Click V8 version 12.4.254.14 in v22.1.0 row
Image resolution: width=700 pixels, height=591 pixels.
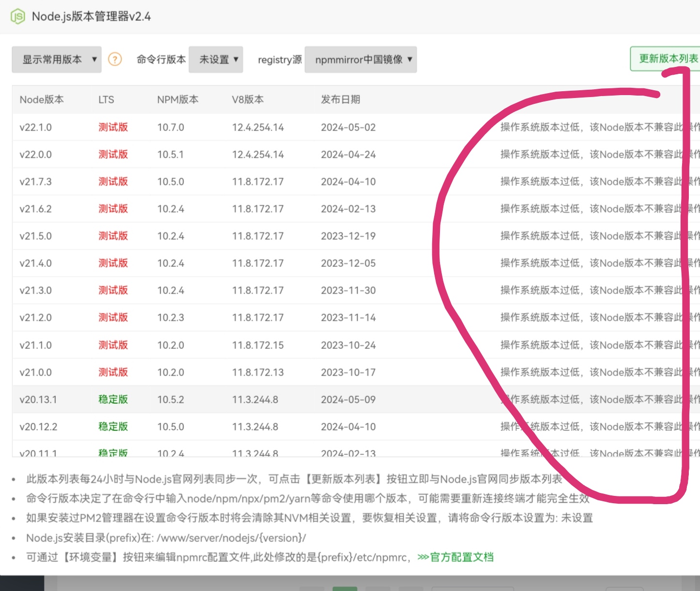[x=258, y=127]
